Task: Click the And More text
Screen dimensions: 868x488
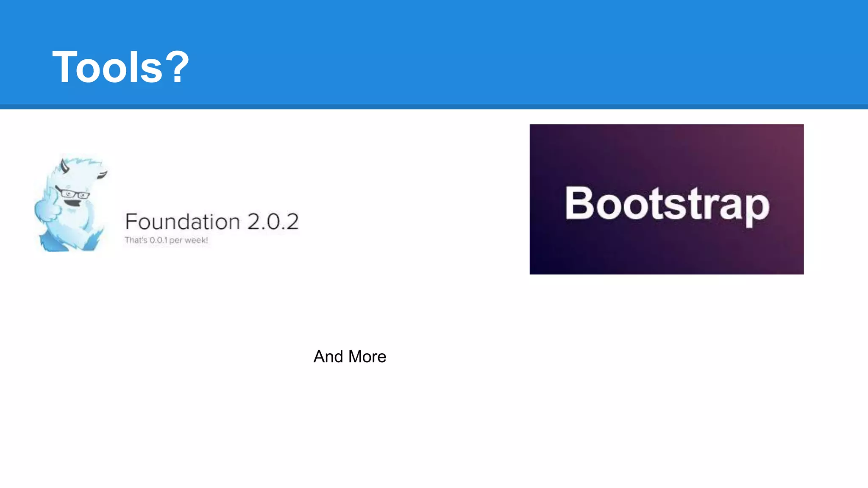Action: tap(350, 357)
